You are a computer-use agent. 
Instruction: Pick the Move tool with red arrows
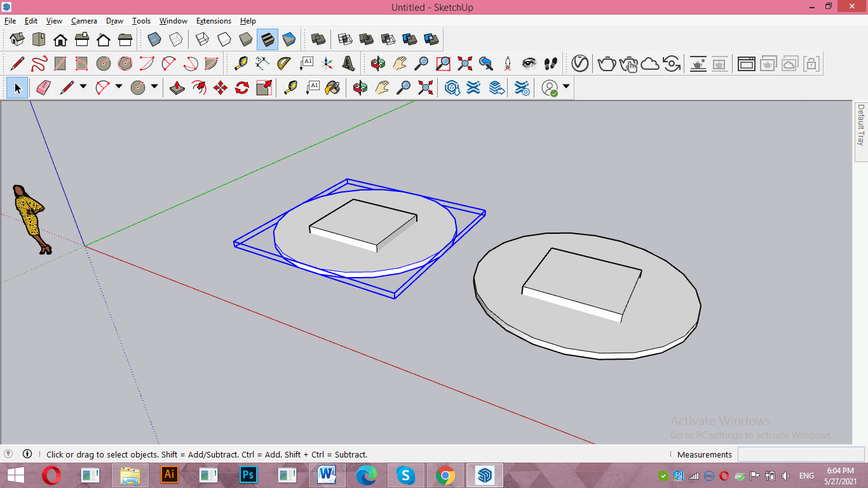(x=220, y=88)
